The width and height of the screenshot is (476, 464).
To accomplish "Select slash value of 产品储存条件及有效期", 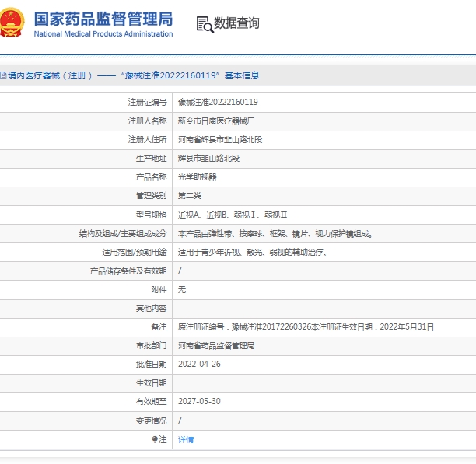I will coord(180,271).
